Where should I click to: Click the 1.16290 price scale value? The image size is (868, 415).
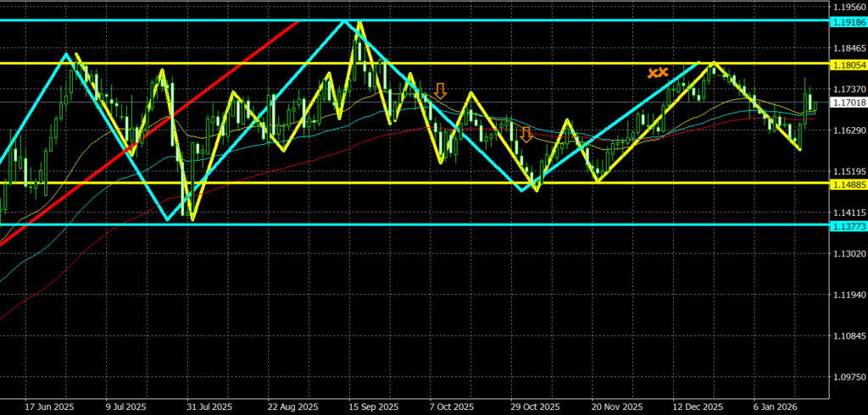(x=848, y=130)
